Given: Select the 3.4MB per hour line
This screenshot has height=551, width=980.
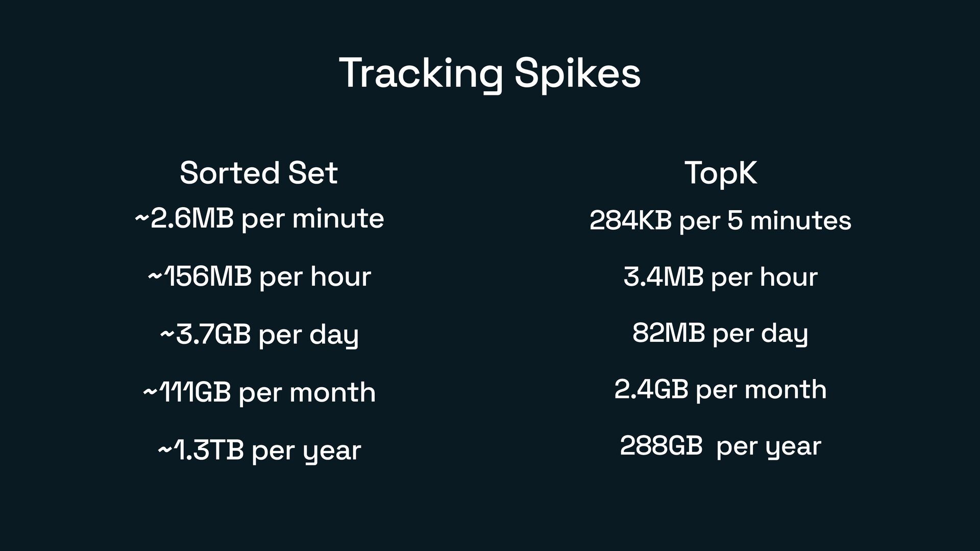Looking at the screenshot, I should 720,277.
